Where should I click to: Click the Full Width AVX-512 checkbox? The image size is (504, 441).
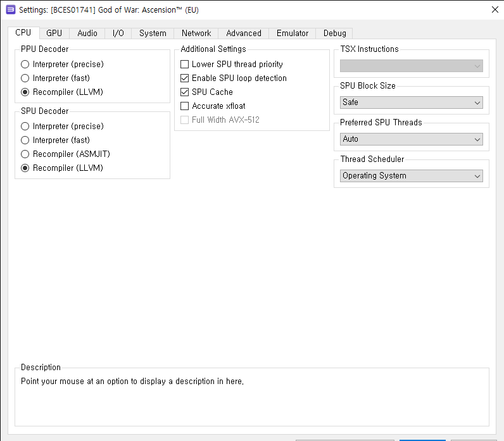tap(220, 120)
